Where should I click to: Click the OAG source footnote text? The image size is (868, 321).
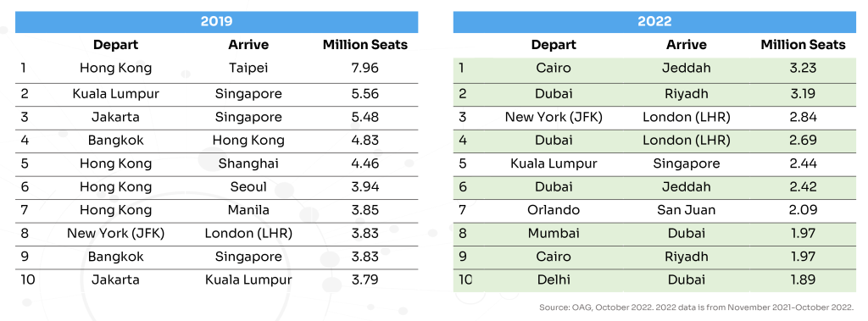pos(697,307)
